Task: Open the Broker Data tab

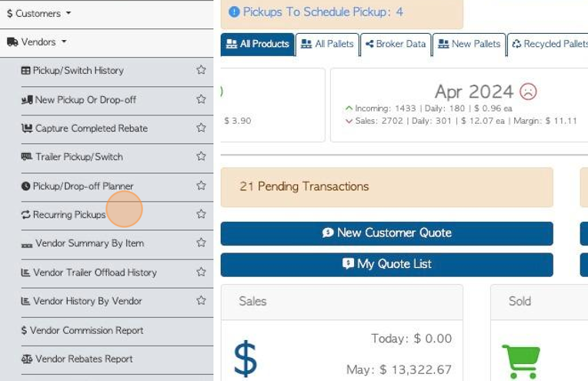Action: [395, 45]
